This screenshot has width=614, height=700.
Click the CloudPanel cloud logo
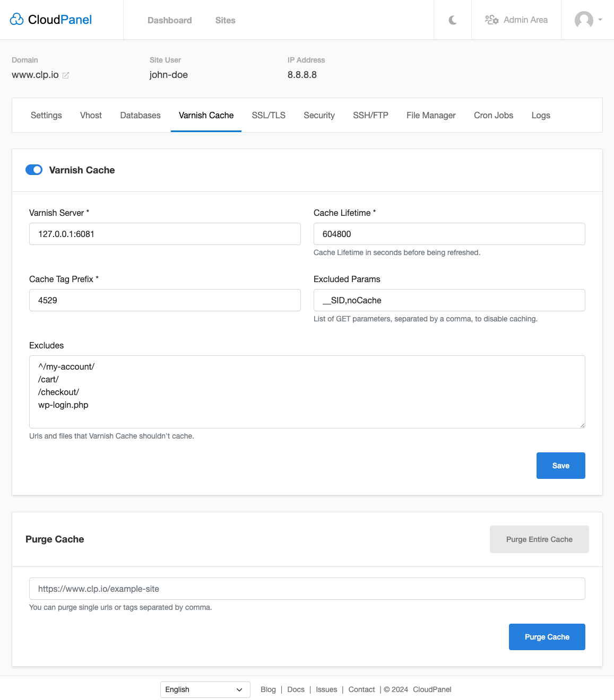tap(16, 19)
